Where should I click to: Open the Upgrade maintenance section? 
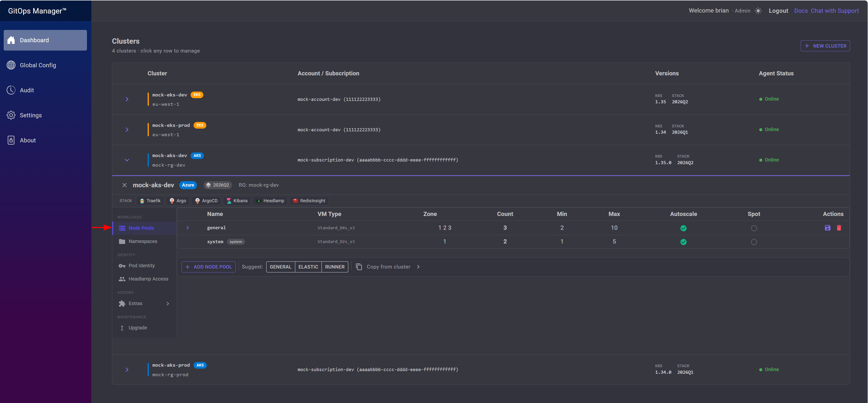(145, 328)
